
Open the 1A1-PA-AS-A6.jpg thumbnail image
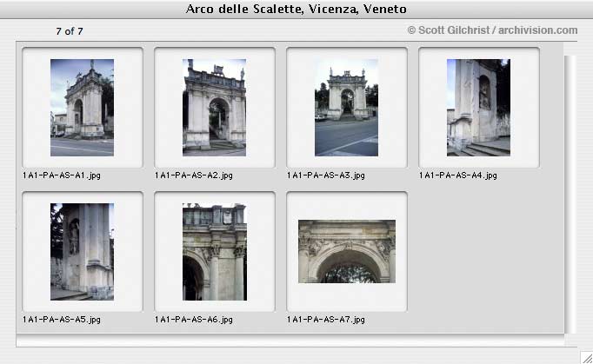215,252
